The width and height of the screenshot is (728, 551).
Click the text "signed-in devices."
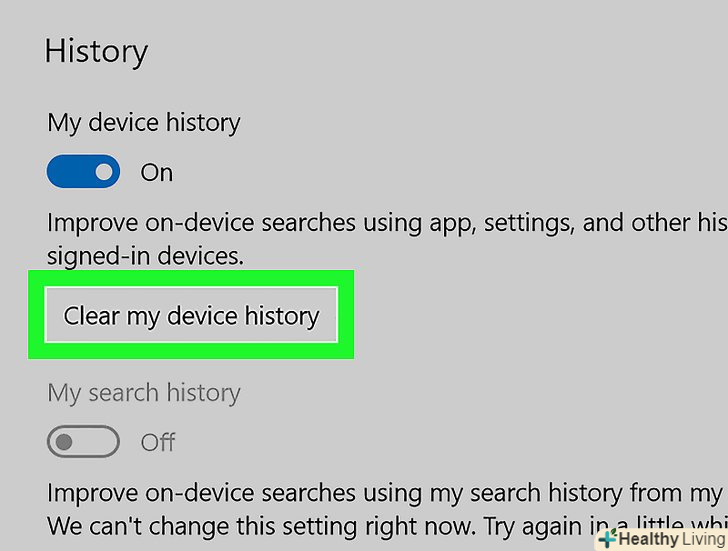pos(145,255)
